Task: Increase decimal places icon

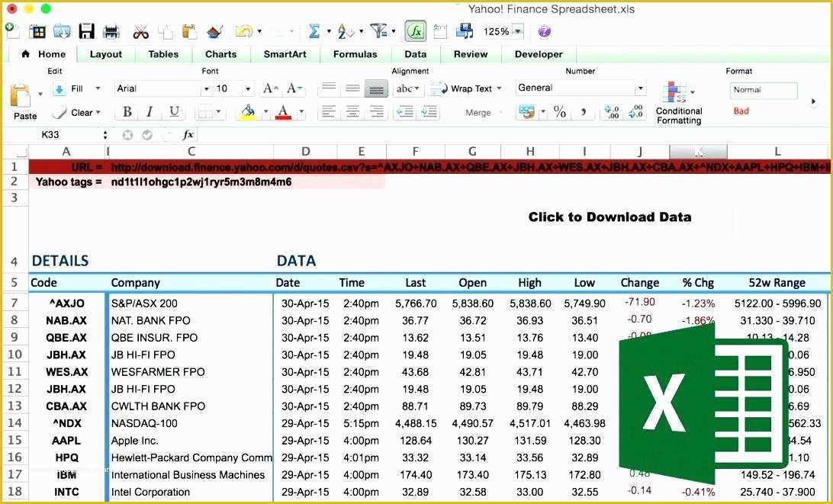Action: pos(612,112)
